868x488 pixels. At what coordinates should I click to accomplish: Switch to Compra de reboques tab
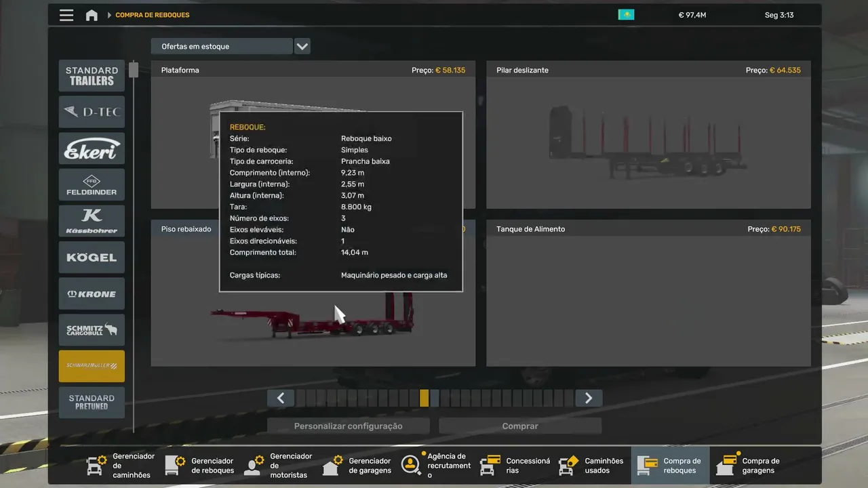671,466
